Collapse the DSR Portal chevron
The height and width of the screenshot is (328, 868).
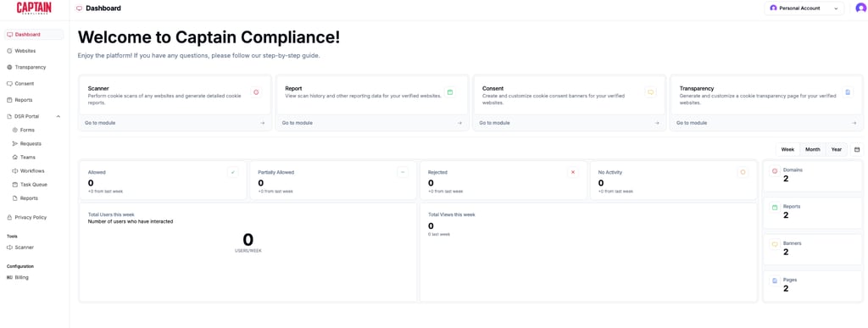click(58, 116)
